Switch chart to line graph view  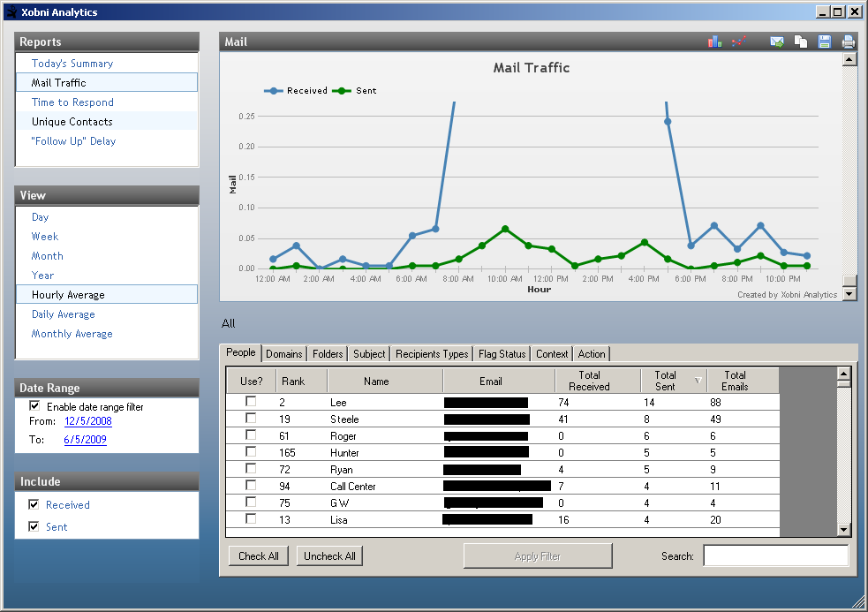740,42
